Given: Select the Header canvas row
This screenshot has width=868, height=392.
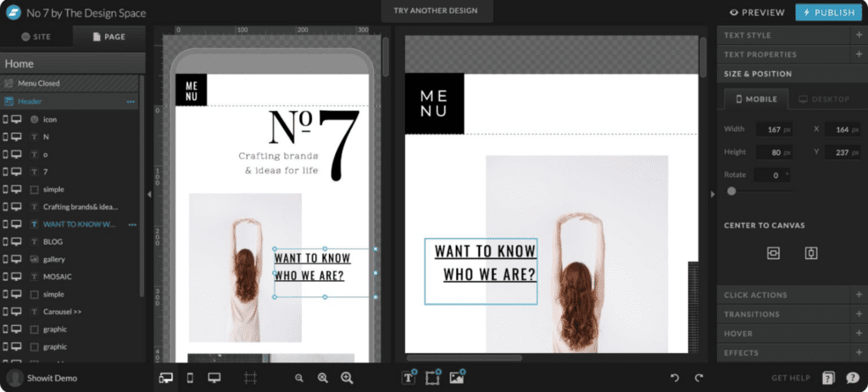Looking at the screenshot, I should (x=70, y=102).
